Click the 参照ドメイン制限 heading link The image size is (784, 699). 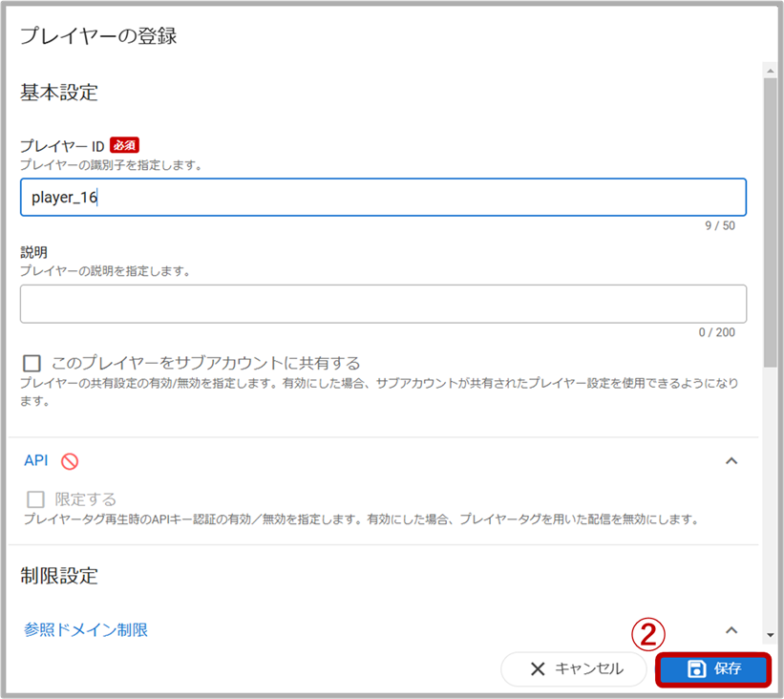click(x=86, y=630)
